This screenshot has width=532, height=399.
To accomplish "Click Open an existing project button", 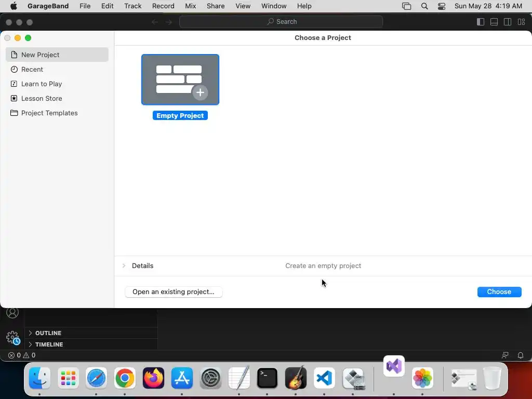I will [174, 292].
